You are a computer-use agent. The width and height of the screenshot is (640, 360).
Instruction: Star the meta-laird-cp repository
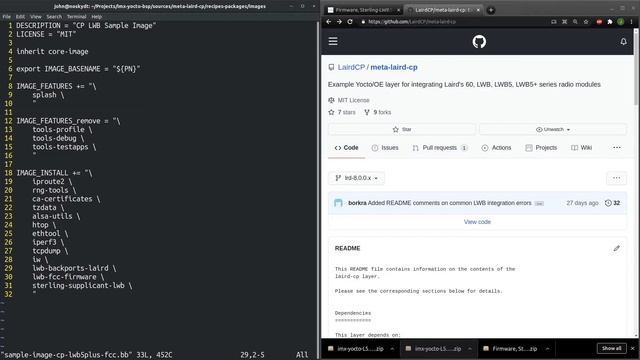pos(402,129)
